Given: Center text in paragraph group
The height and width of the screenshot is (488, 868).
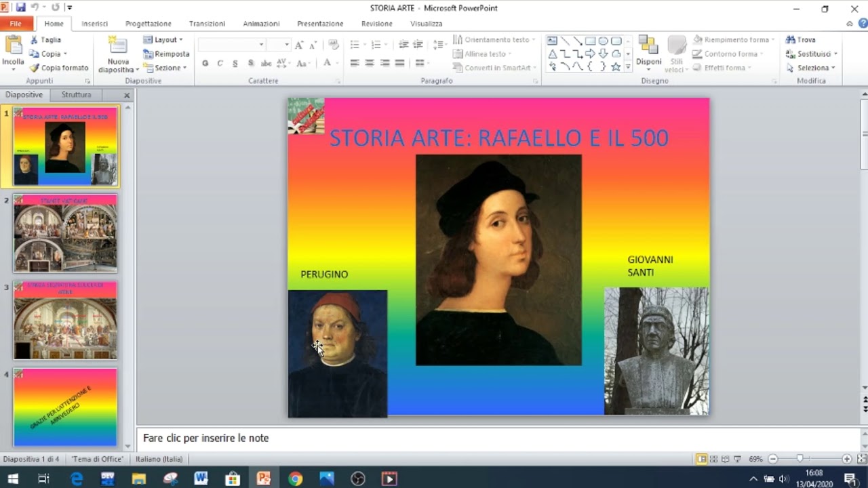Looking at the screenshot, I should tap(370, 63).
